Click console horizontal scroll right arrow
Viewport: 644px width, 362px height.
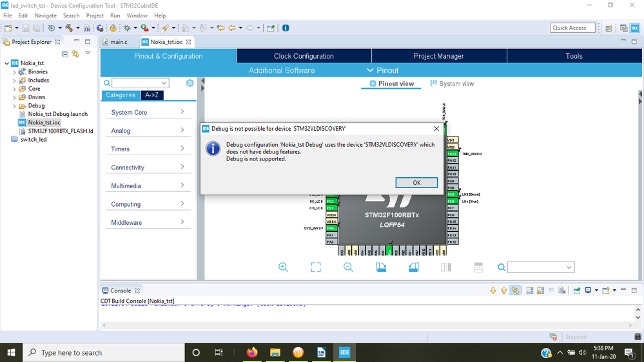630,325
